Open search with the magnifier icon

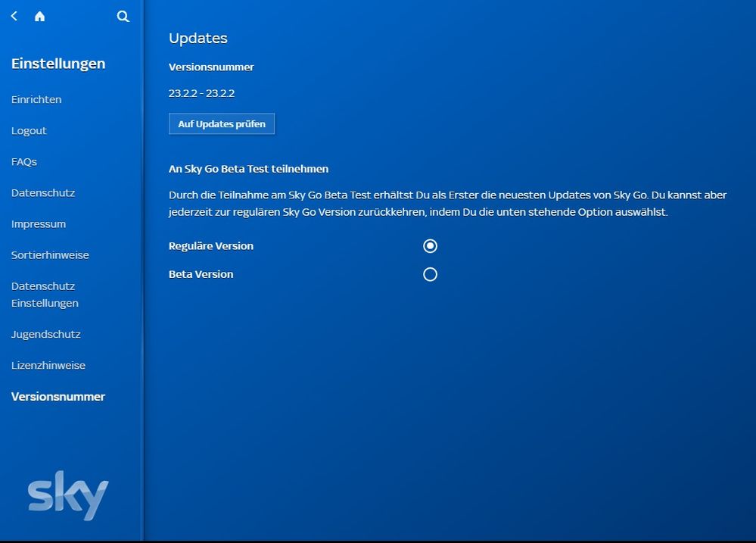coord(123,17)
